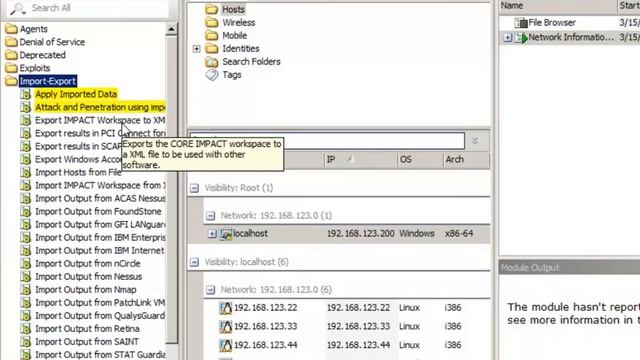Click the Exploits folder icon

coord(12,68)
